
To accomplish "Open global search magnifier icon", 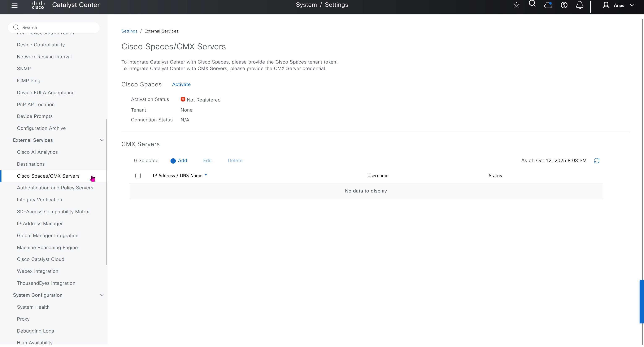I will (532, 4).
